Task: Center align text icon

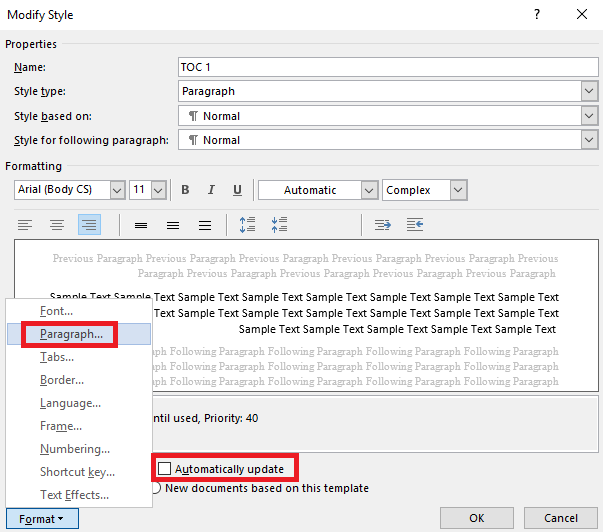Action: tap(57, 225)
